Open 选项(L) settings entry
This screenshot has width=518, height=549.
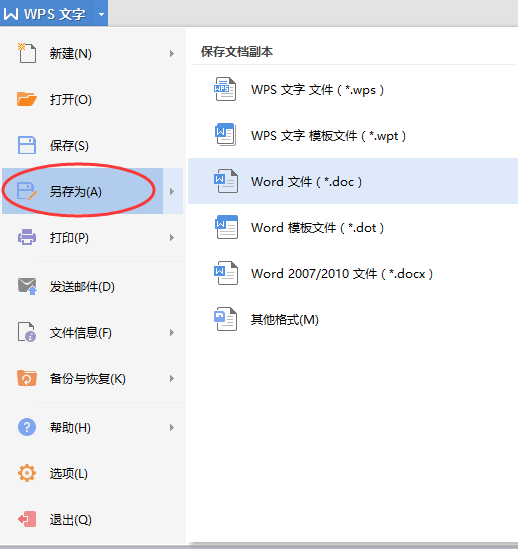(92, 473)
